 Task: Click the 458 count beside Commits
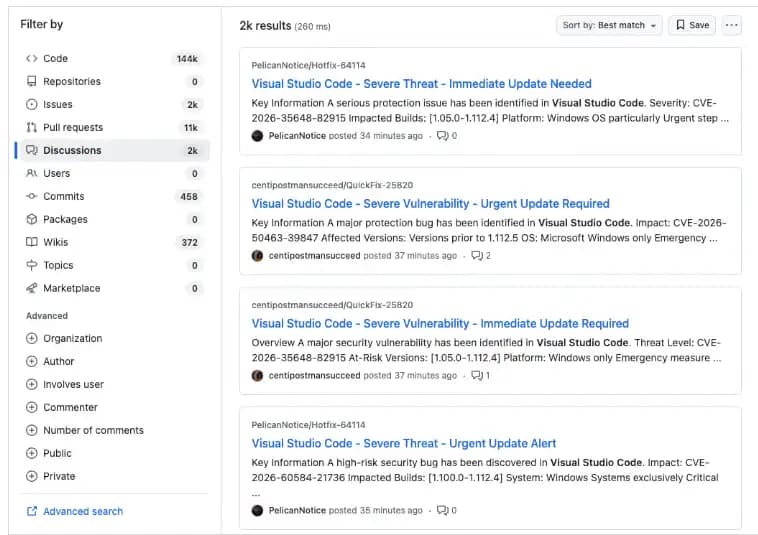pyautogui.click(x=189, y=196)
